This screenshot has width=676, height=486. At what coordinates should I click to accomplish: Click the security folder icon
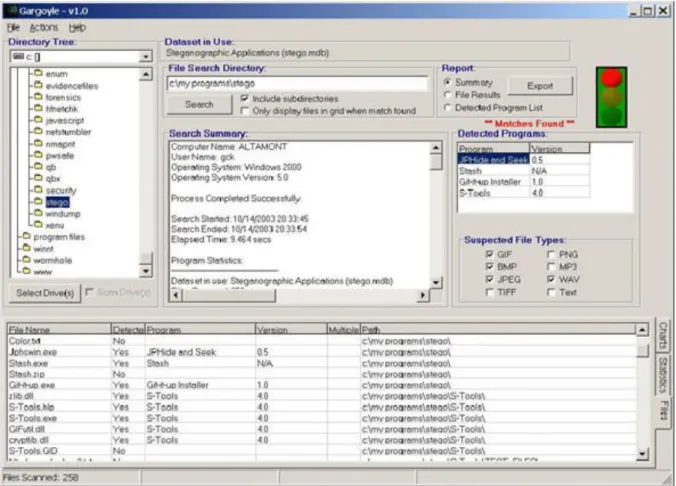[38, 190]
